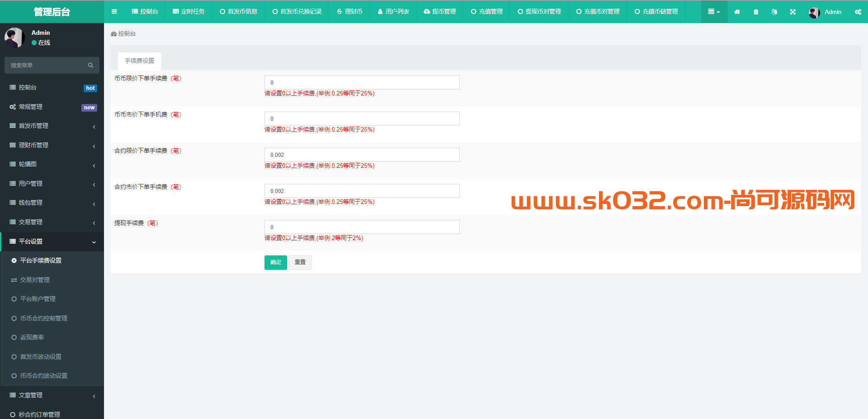The height and width of the screenshot is (419, 868).
Task: Open 提币管理 in the top bar
Action: click(x=440, y=12)
